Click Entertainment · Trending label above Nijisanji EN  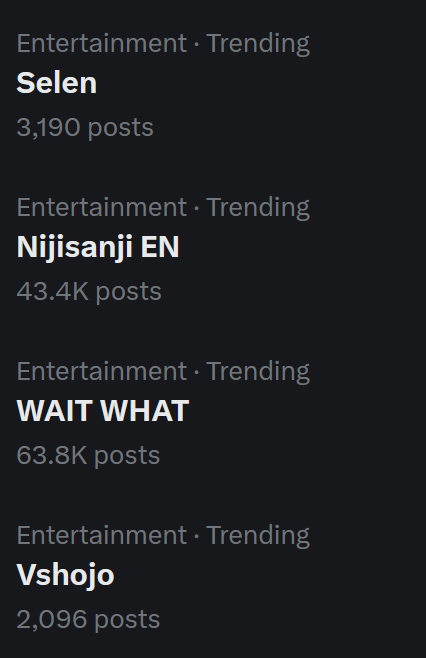[x=163, y=208]
